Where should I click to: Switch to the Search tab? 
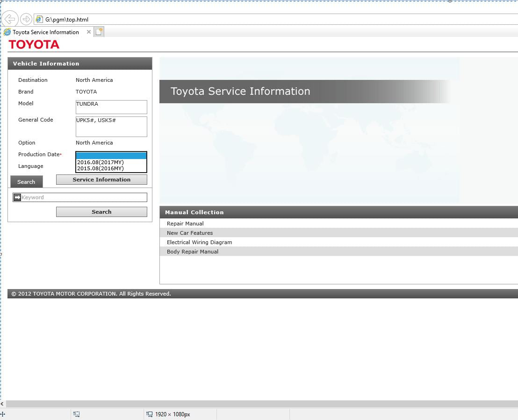tap(26, 182)
